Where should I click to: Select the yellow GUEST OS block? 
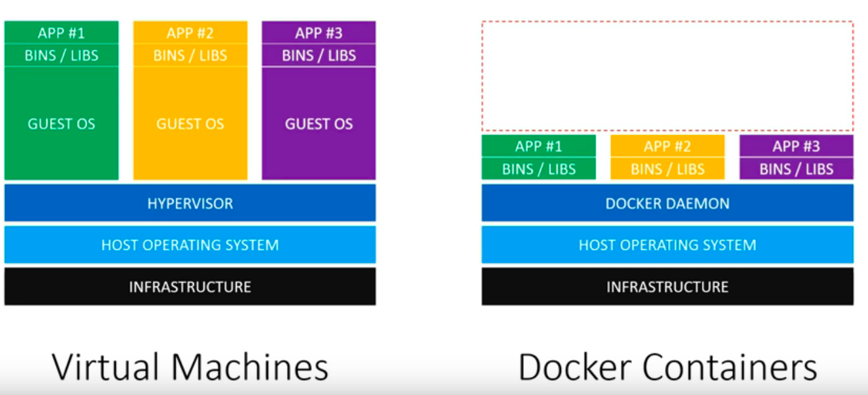click(x=189, y=124)
